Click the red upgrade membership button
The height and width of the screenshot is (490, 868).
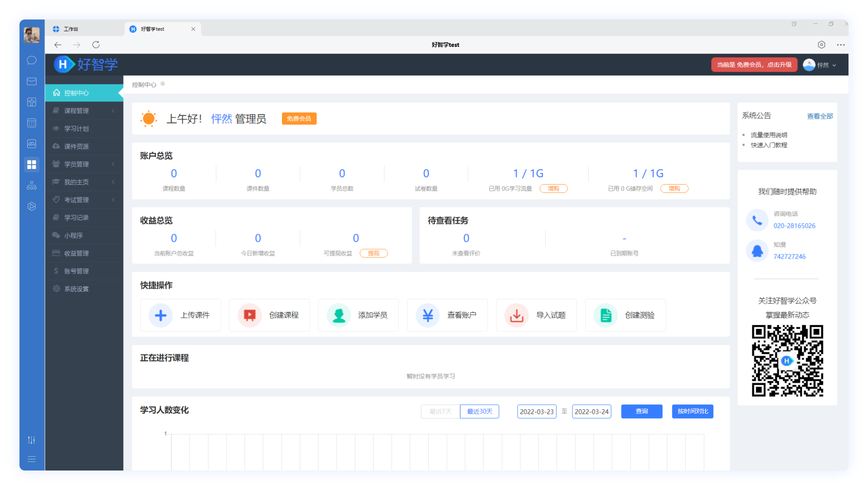pos(754,65)
